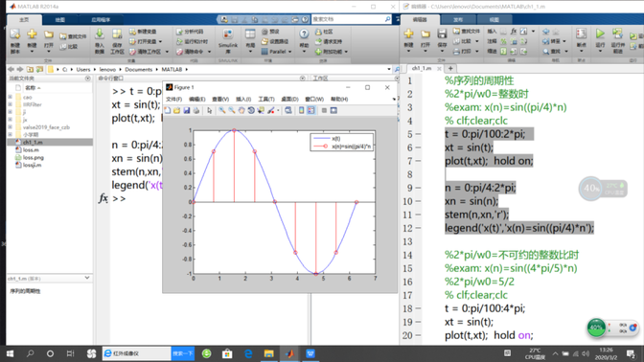This screenshot has height=362, width=644.
Task: Select Zoom In tool in Figure 1
Action: click(x=221, y=110)
